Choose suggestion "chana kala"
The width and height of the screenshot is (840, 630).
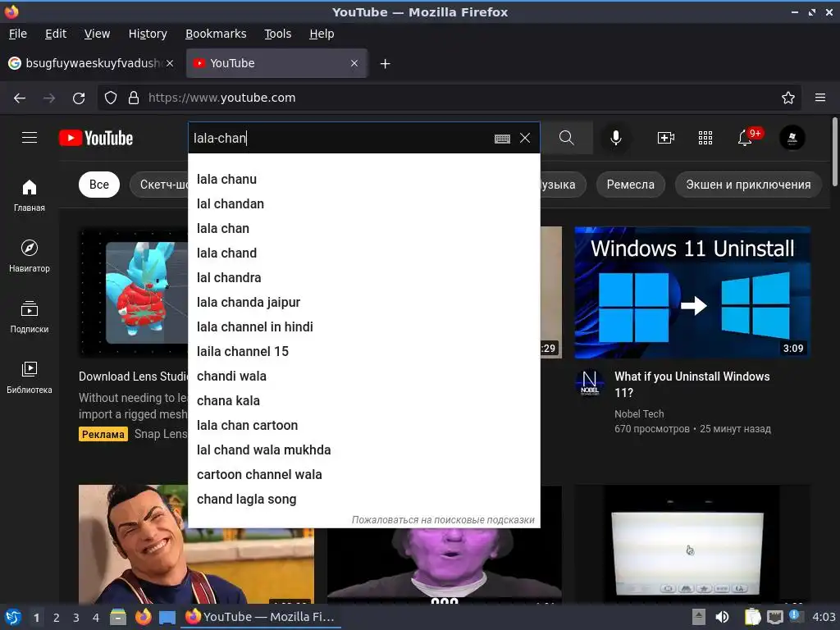363,401
